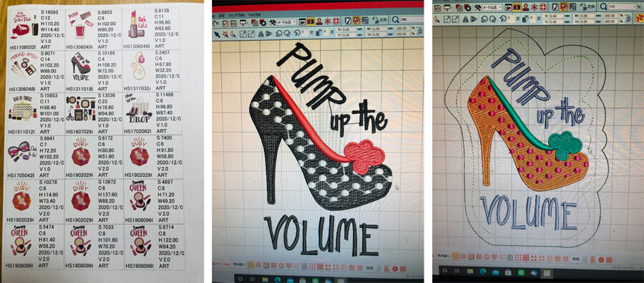Click magnifier zoom icon next to 206 field

[x=395, y=19]
